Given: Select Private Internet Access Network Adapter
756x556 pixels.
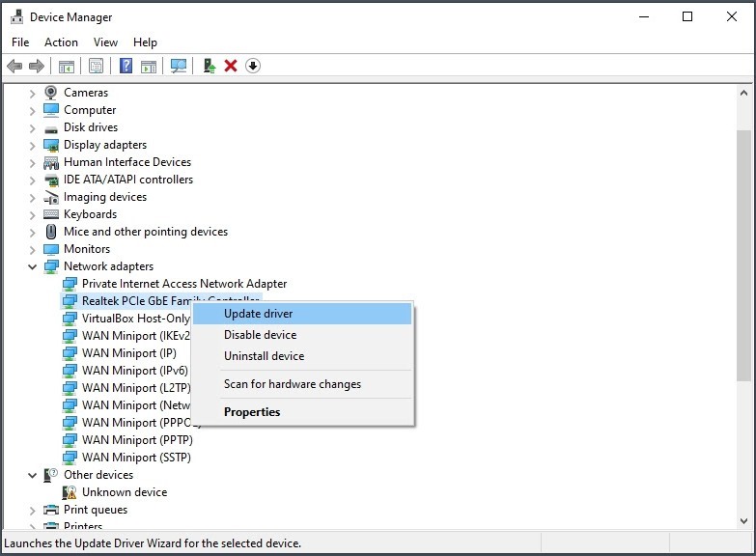Looking at the screenshot, I should point(184,284).
